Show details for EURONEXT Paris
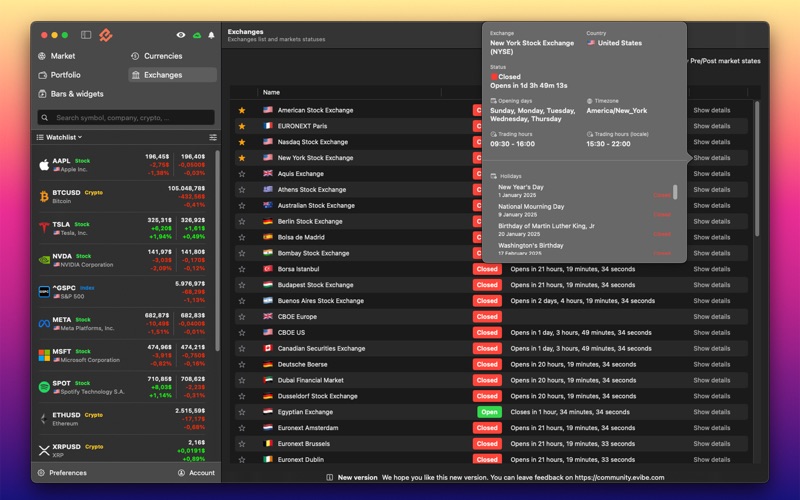The width and height of the screenshot is (800, 500). tap(712, 126)
